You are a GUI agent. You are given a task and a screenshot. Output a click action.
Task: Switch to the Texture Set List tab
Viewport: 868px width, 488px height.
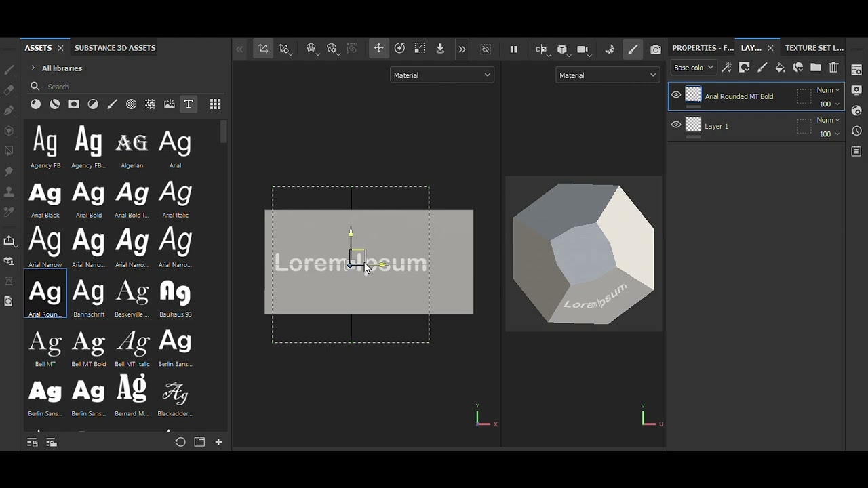coord(814,48)
